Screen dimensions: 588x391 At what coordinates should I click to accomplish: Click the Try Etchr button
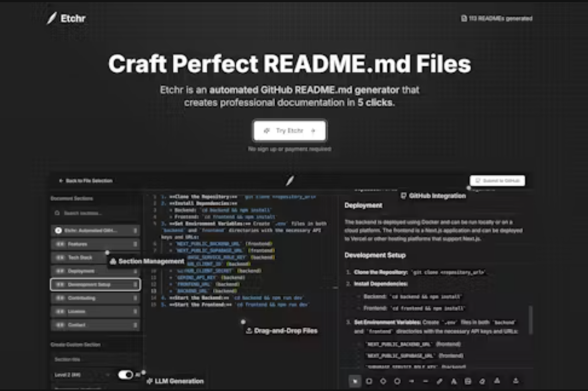pos(289,131)
